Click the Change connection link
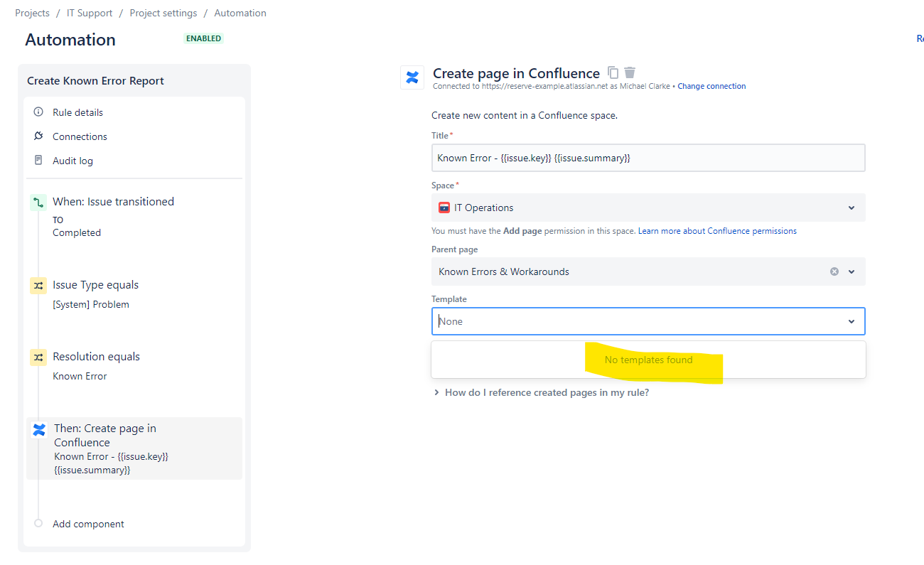Viewport: 924px width, 565px height. pos(711,86)
